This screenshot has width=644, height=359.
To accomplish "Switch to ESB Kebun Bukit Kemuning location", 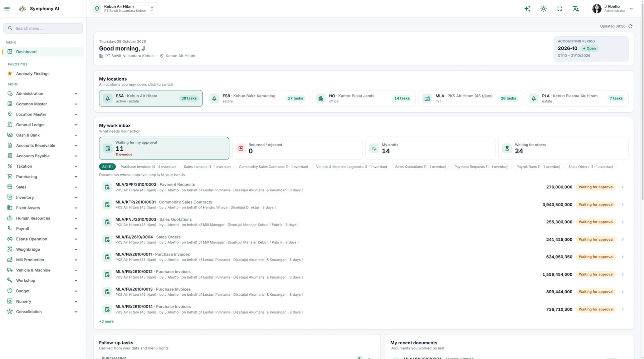I will tap(257, 98).
